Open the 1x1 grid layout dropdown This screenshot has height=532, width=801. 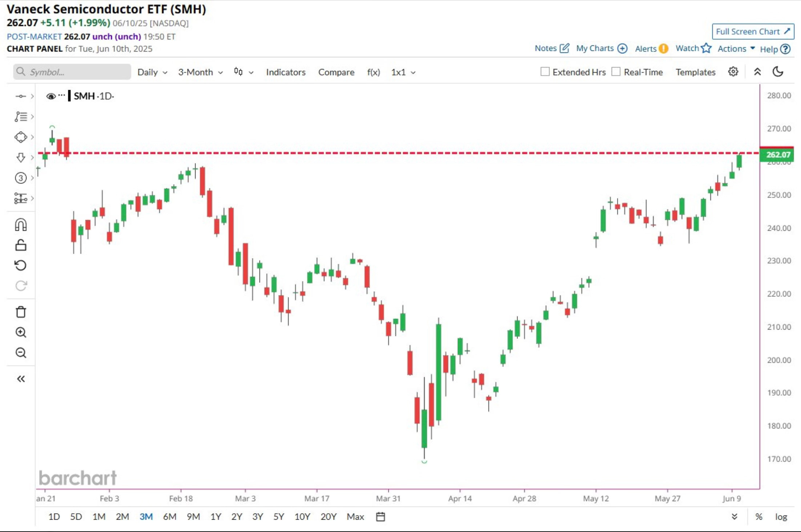pyautogui.click(x=403, y=72)
